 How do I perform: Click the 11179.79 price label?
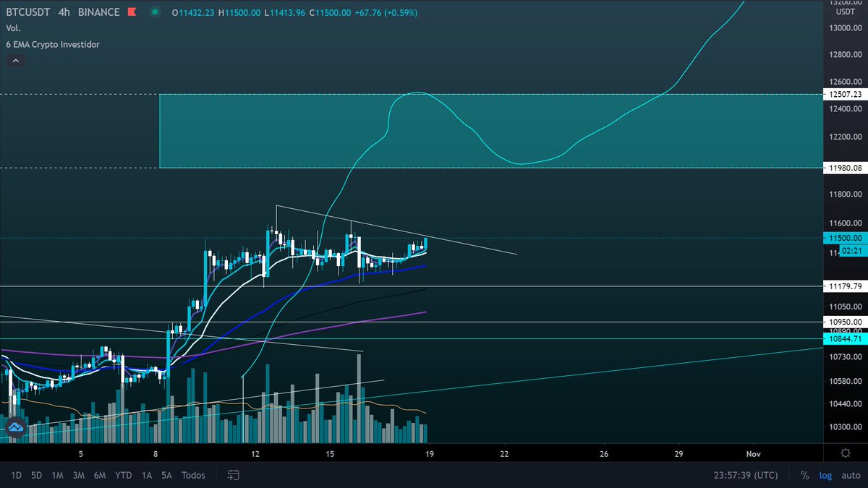845,286
